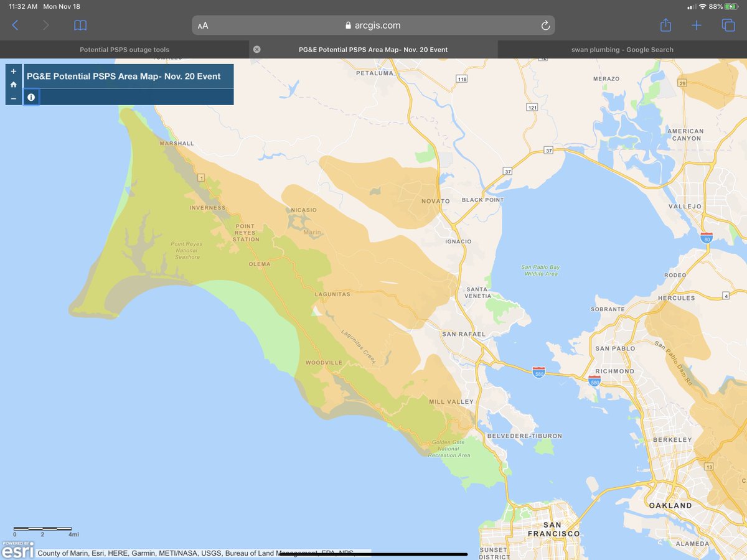Screen dimensions: 747x560
Task: Tap the battery status indicator
Action: click(x=731, y=6)
